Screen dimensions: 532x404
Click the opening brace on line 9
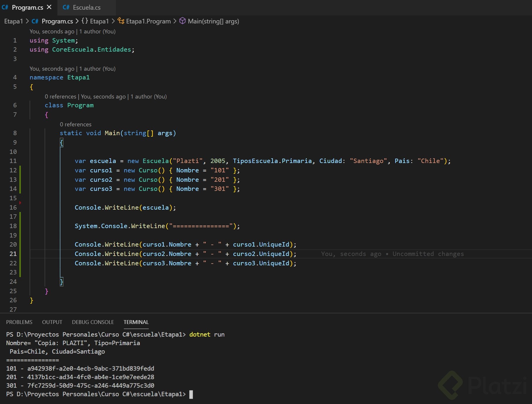click(62, 143)
